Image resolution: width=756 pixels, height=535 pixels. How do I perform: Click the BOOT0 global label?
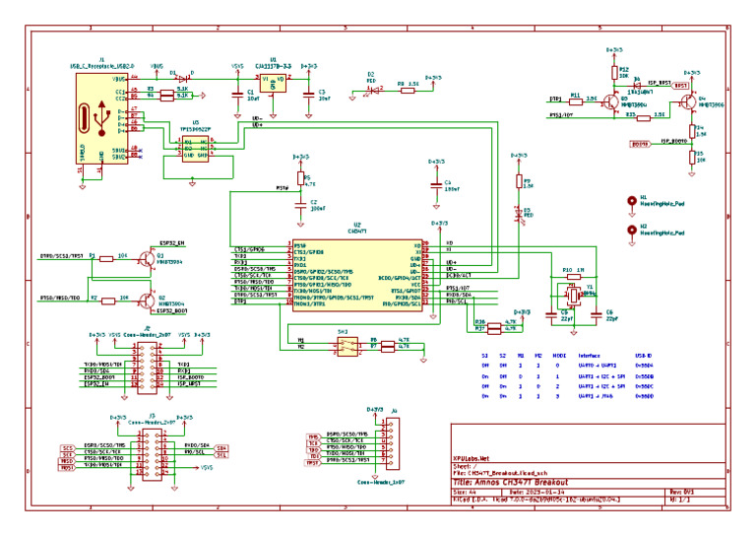pyautogui.click(x=640, y=144)
